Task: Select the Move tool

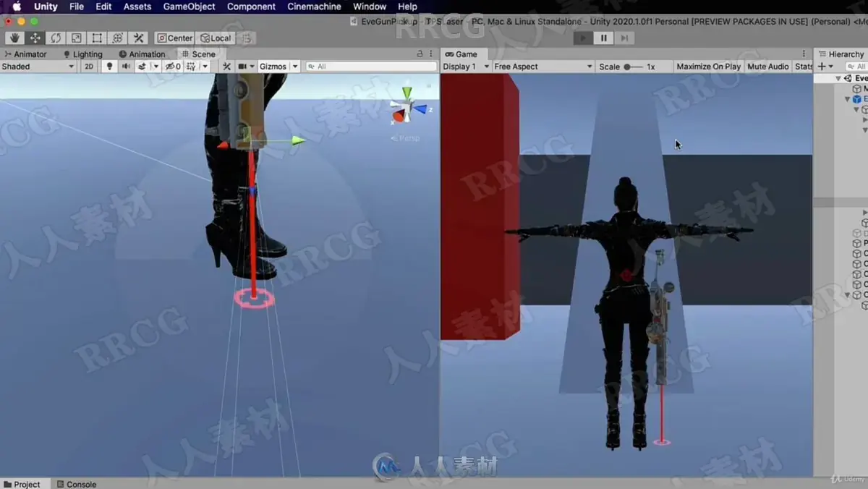Action: coord(35,38)
